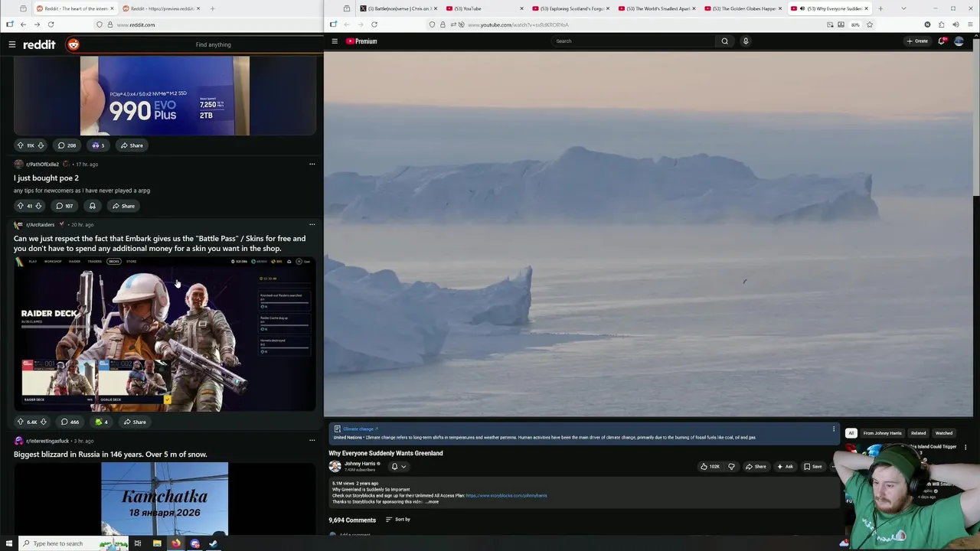980x551 pixels.
Task: Open notification bell dropdown for Johnny Harris
Action: 398,467
